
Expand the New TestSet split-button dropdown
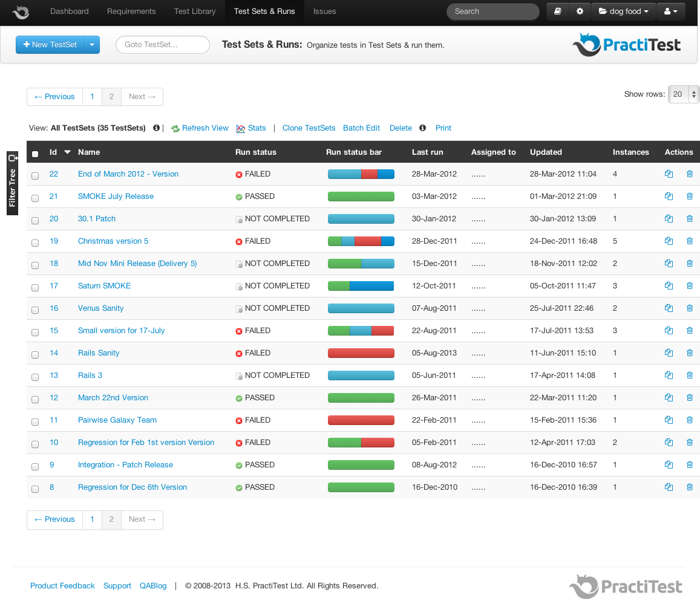[91, 44]
